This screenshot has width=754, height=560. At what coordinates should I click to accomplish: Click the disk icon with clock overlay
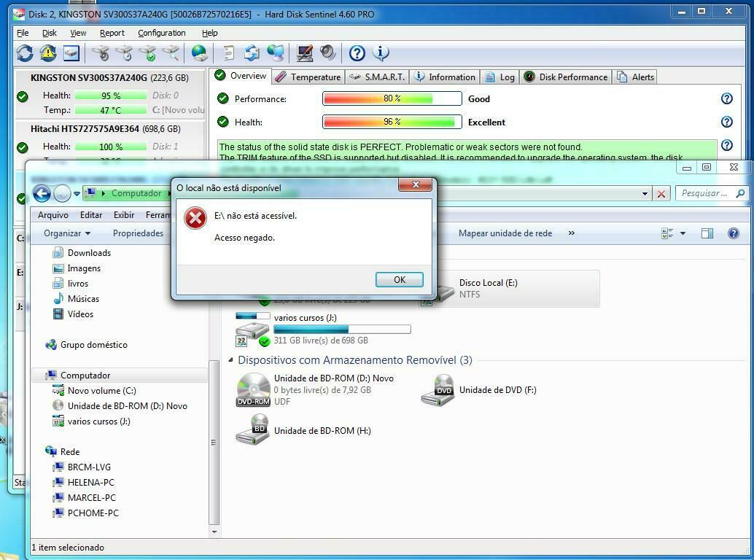coord(125,53)
